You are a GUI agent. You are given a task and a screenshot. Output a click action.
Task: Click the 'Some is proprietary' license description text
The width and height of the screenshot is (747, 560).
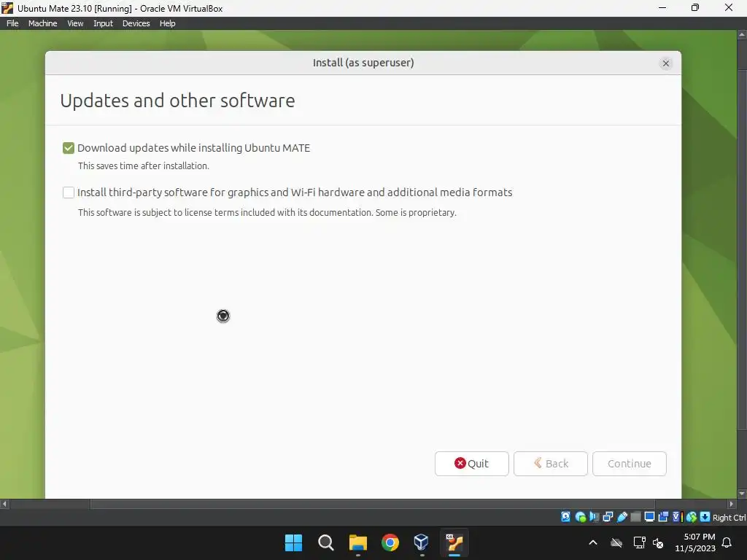[267, 212]
